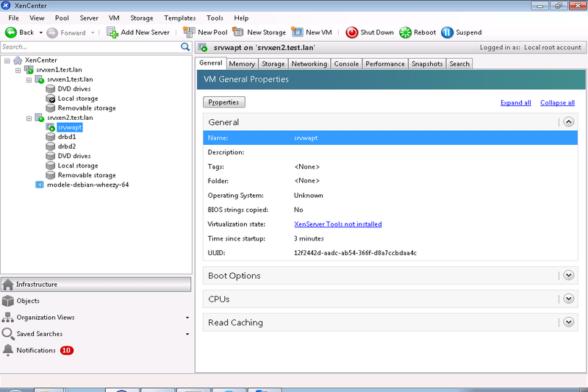Viewport: 588px width, 392px height.
Task: Switch to the Performance tab
Action: pyautogui.click(x=385, y=64)
